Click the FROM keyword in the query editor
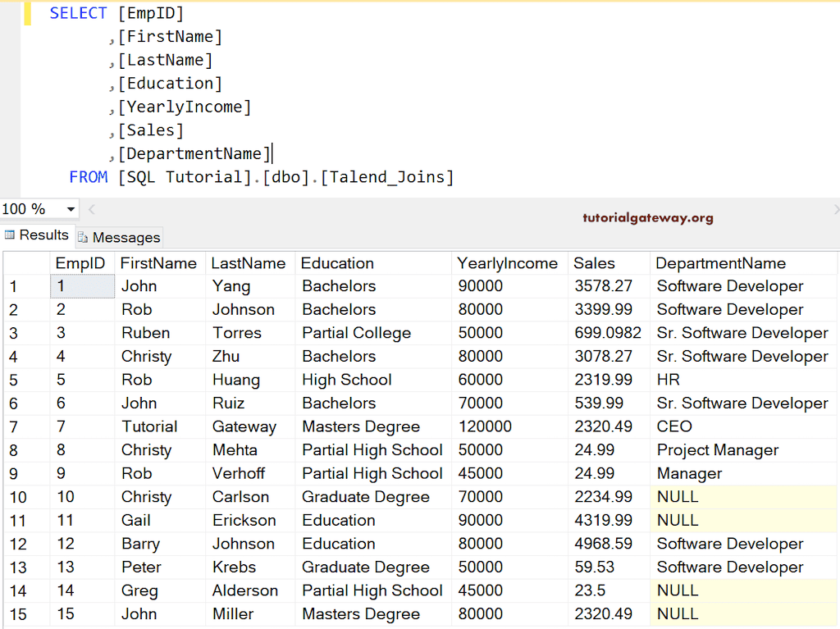The image size is (840, 629). (x=89, y=177)
